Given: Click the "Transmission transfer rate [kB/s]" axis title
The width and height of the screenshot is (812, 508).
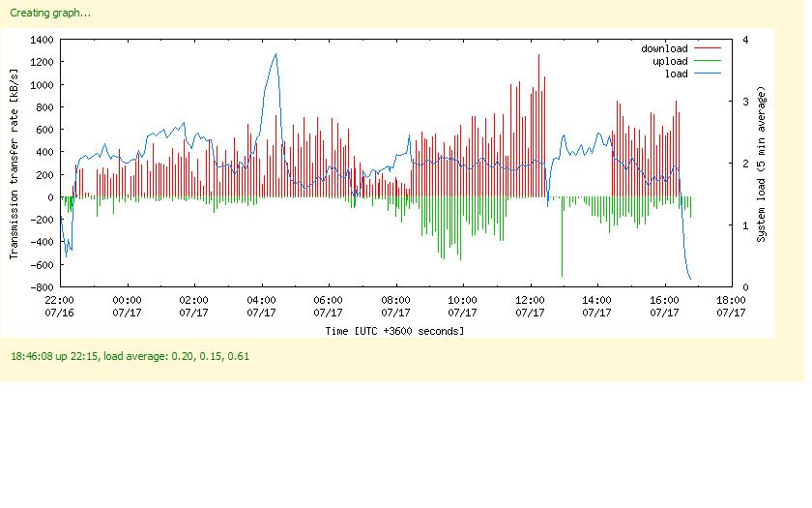Looking at the screenshot, I should (x=14, y=163).
